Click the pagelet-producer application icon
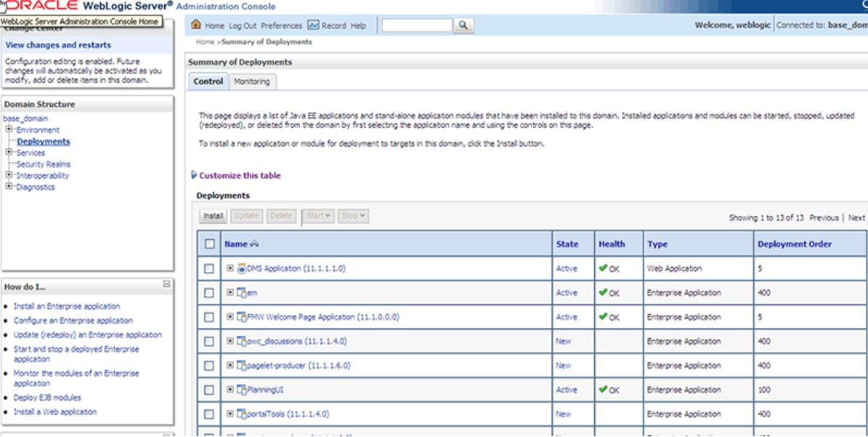The image size is (868, 437). (x=241, y=366)
